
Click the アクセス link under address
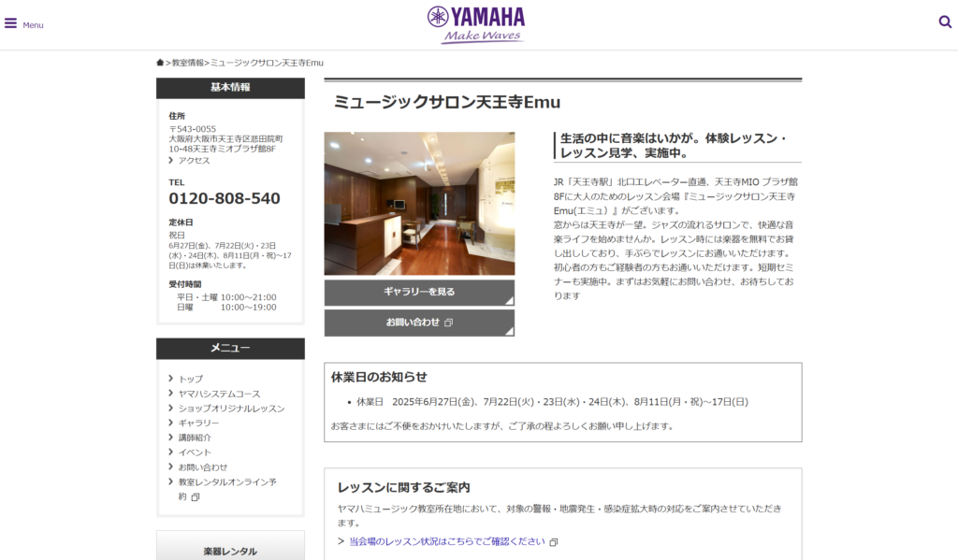[194, 161]
